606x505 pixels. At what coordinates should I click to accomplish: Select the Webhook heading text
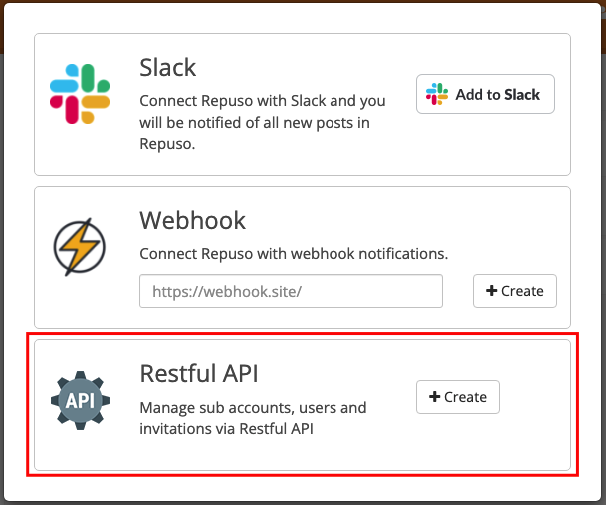(192, 221)
